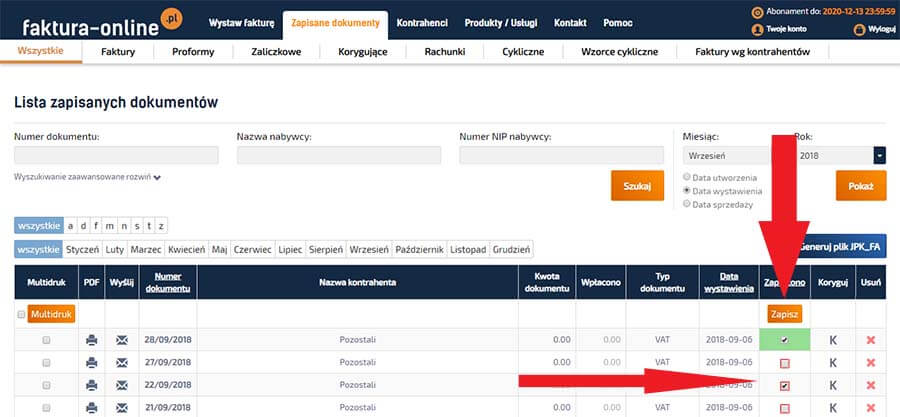Screen dimensions: 900x417
Task: Open PDF print icon for document 28/09/2018
Action: point(91,340)
